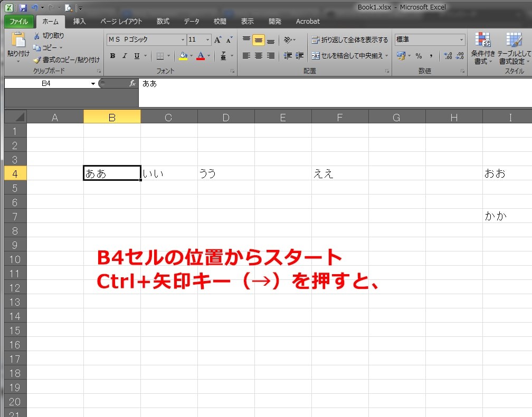532x417 pixels.
Task: Click the 貼り付け (Paste) button
Action: [x=17, y=45]
